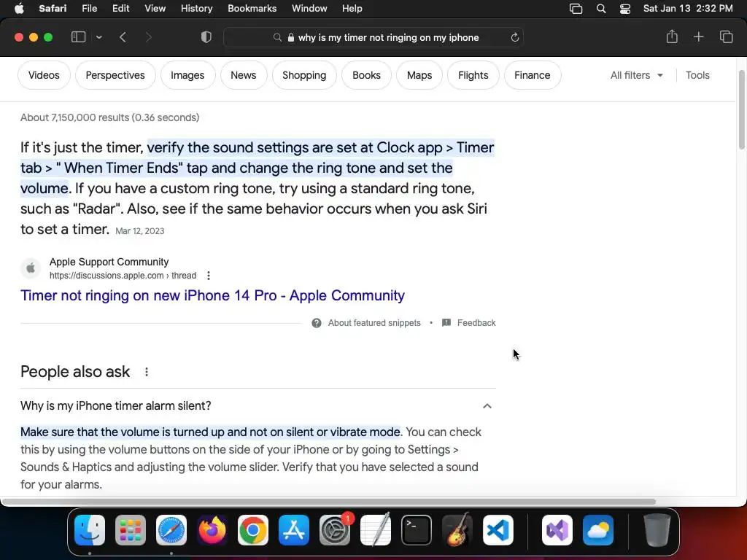Open a new tab with plus icon
The image size is (747, 560).
[x=698, y=36]
